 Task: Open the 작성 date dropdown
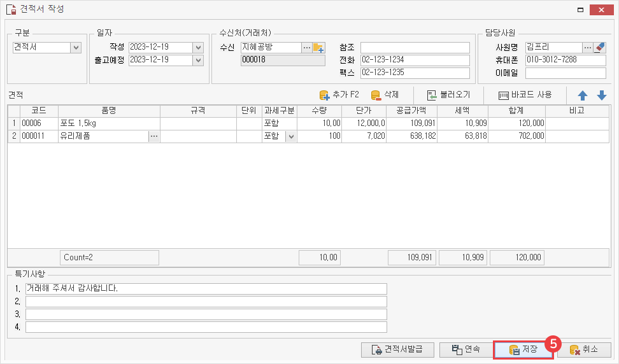tap(198, 48)
